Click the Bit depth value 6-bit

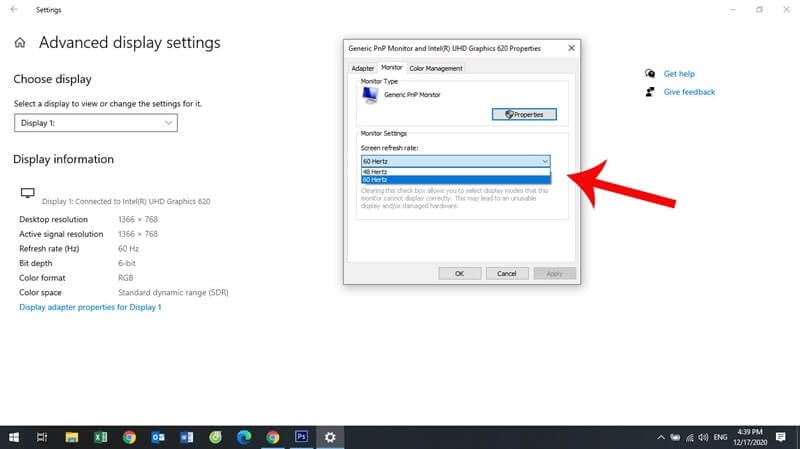[x=127, y=263]
